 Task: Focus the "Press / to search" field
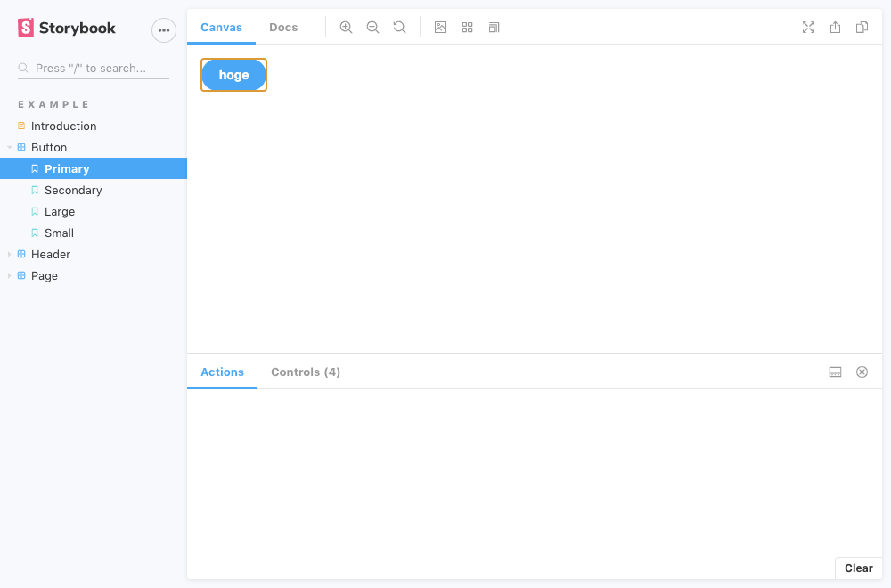click(94, 69)
